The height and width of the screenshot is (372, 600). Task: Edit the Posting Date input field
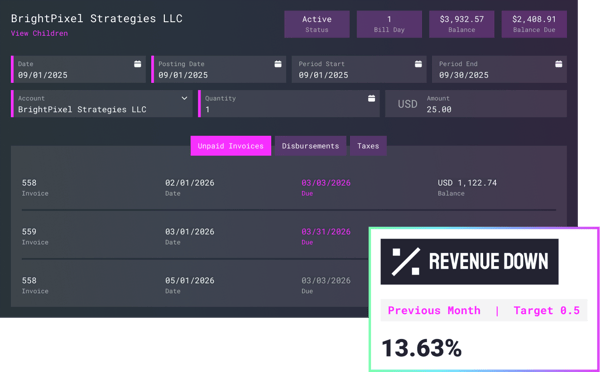(218, 69)
